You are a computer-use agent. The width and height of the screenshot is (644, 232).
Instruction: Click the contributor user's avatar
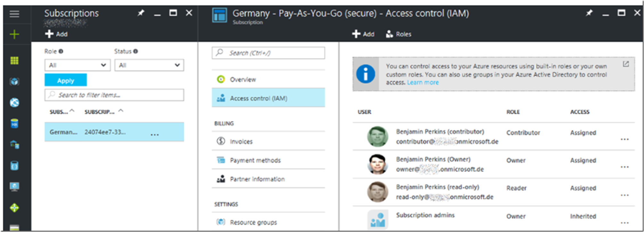[x=377, y=136]
